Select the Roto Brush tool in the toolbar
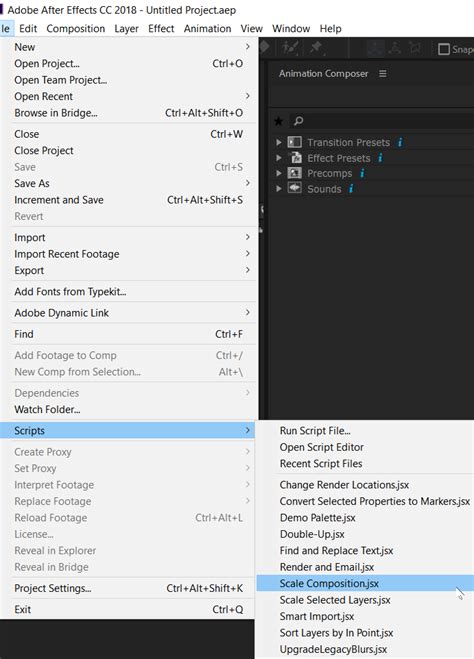This screenshot has height=659, width=474. 291,48
